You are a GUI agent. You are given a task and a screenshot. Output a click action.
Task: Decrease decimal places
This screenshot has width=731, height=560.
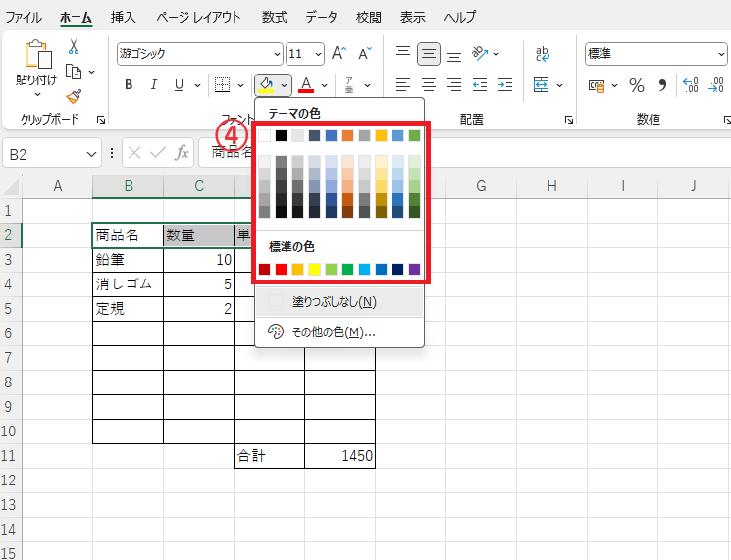point(716,85)
